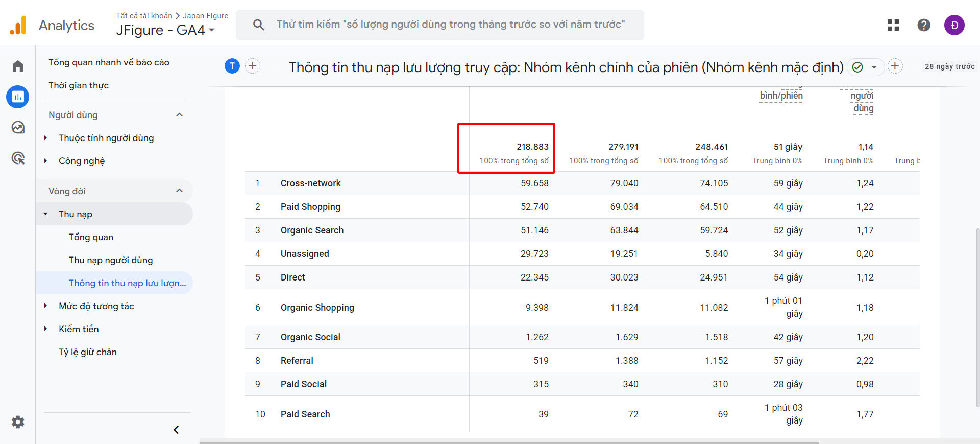Open the report status dropdown arrow
Screen dimensions: 980x444
click(x=874, y=67)
